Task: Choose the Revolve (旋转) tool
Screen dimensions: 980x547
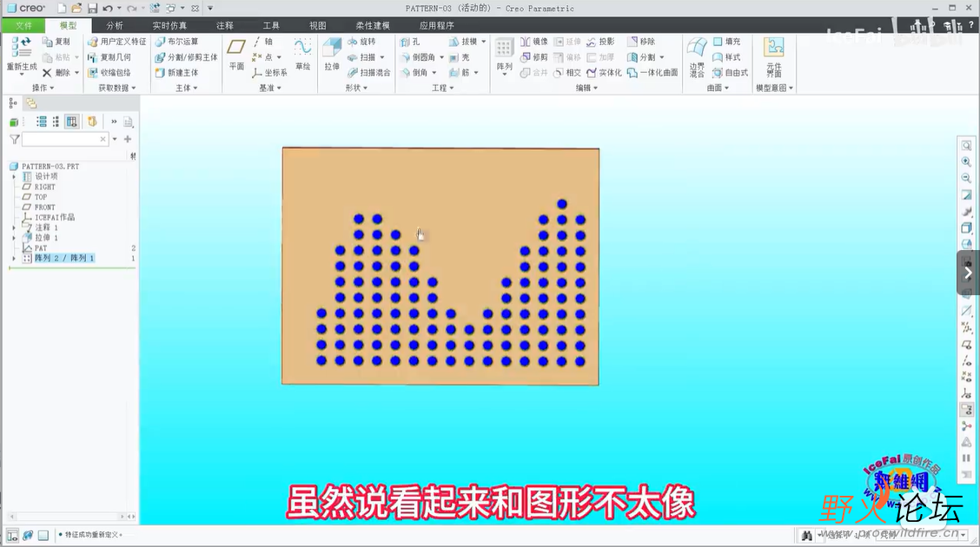Action: [x=361, y=41]
